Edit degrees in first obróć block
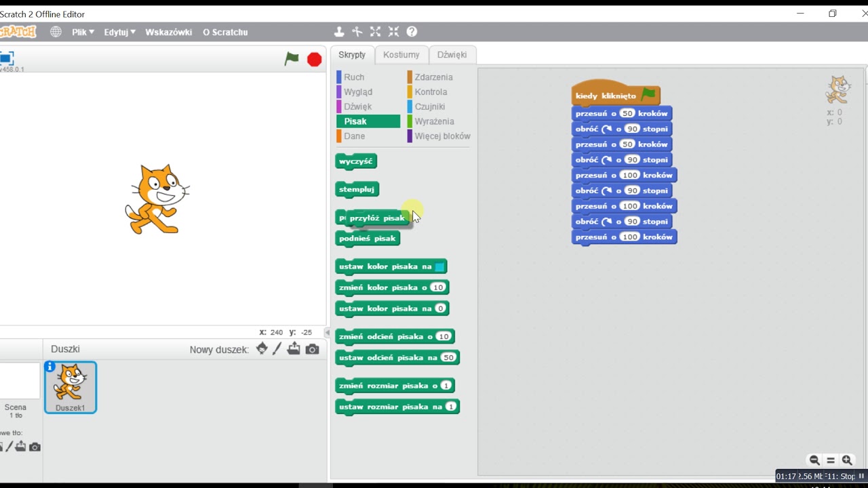 tap(632, 129)
